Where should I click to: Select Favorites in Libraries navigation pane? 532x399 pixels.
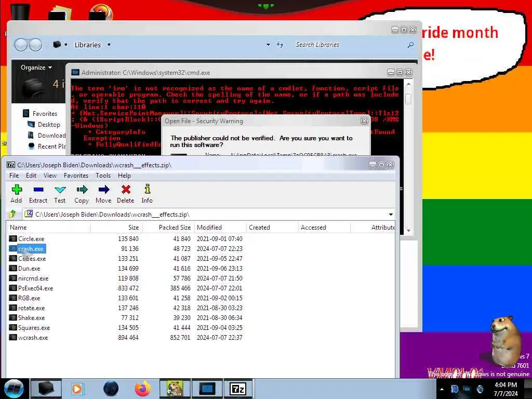coord(40,113)
